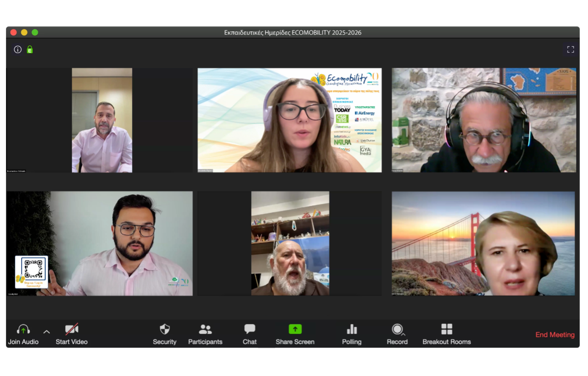The height and width of the screenshot is (376, 588).
Task: Open the Chat panel
Action: coord(250,329)
